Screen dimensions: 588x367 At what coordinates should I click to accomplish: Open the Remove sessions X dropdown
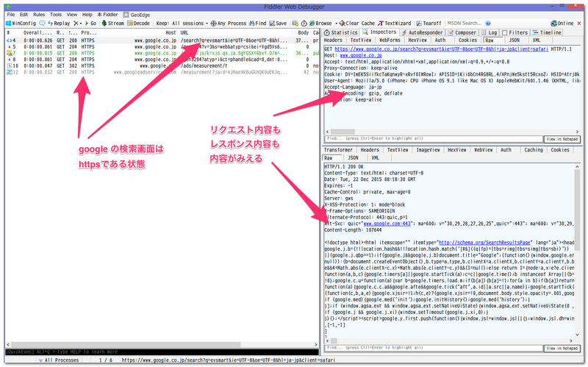(78, 24)
